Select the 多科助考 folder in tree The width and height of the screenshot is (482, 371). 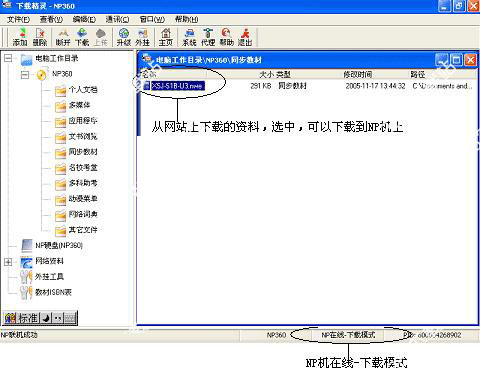coord(83,183)
